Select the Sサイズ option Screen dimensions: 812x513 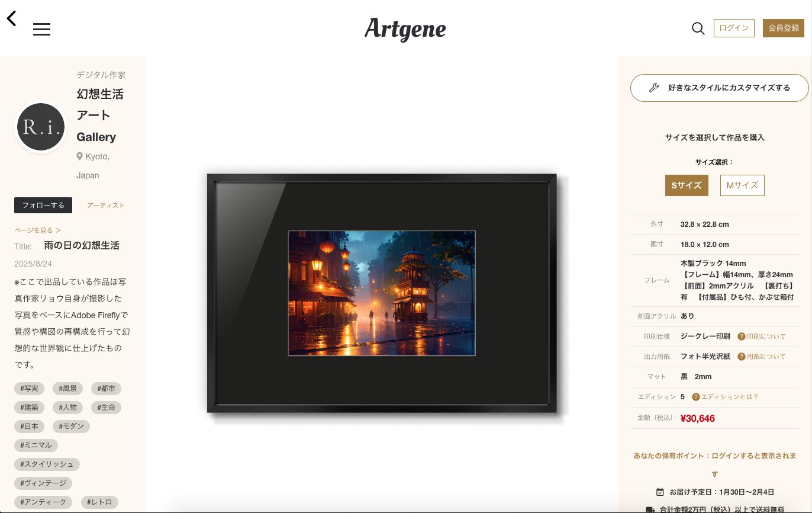pos(687,185)
